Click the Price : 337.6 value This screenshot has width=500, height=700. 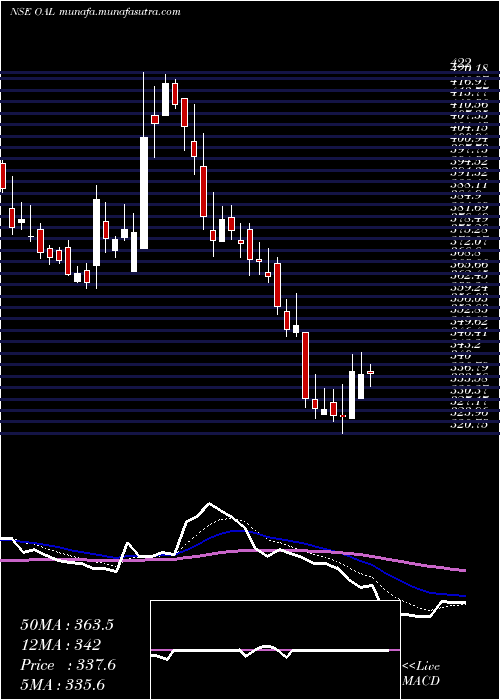tap(68, 665)
